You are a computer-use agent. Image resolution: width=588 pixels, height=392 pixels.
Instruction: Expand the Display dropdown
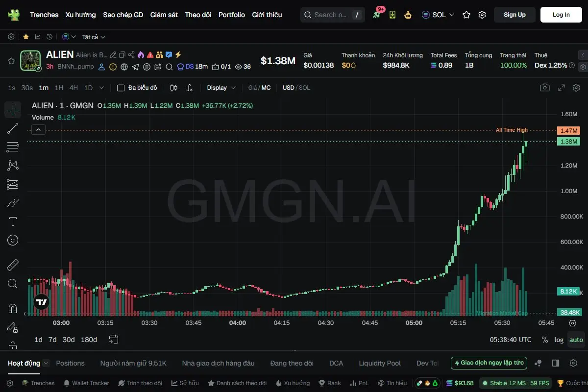click(221, 88)
